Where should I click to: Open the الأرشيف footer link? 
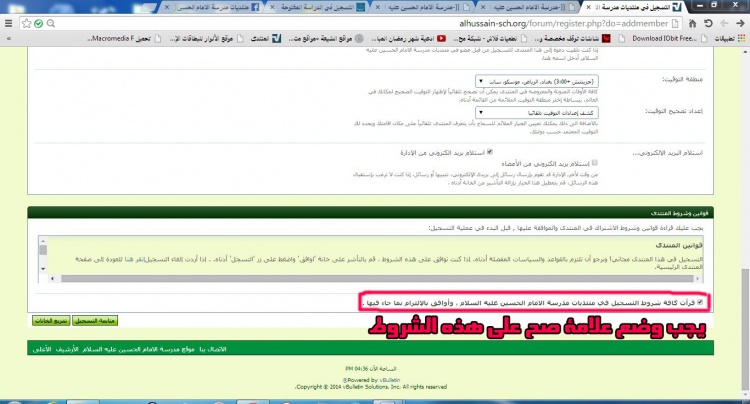pyautogui.click(x=67, y=349)
